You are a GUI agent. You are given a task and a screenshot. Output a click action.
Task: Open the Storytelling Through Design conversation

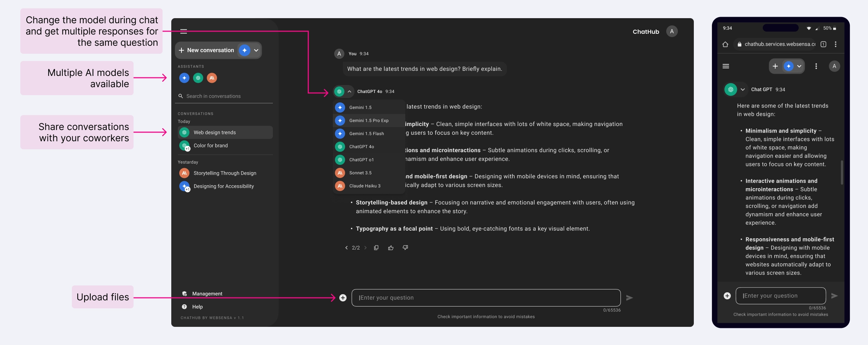(x=225, y=173)
